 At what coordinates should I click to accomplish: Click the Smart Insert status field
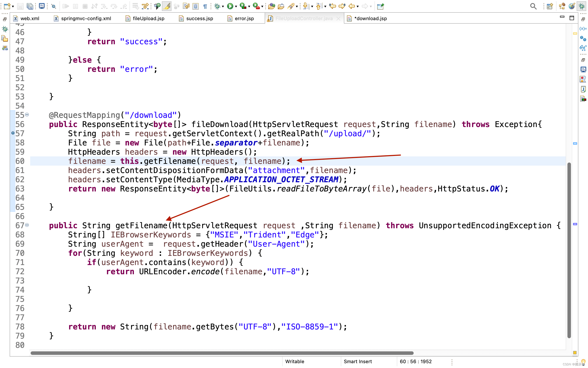(358, 361)
